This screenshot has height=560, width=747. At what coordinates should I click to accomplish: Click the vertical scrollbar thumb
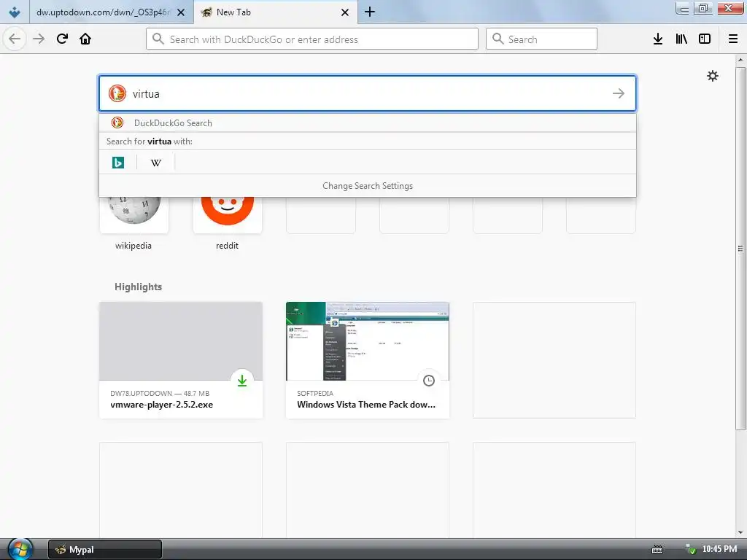pyautogui.click(x=740, y=248)
